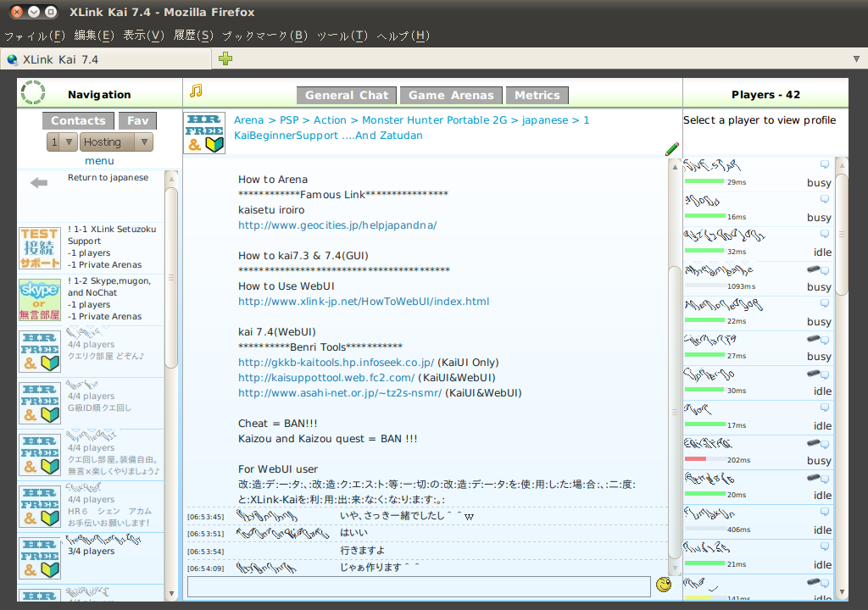Screen dimensions: 868x610
Task: Open the 編集(E) menu
Action: (94, 36)
